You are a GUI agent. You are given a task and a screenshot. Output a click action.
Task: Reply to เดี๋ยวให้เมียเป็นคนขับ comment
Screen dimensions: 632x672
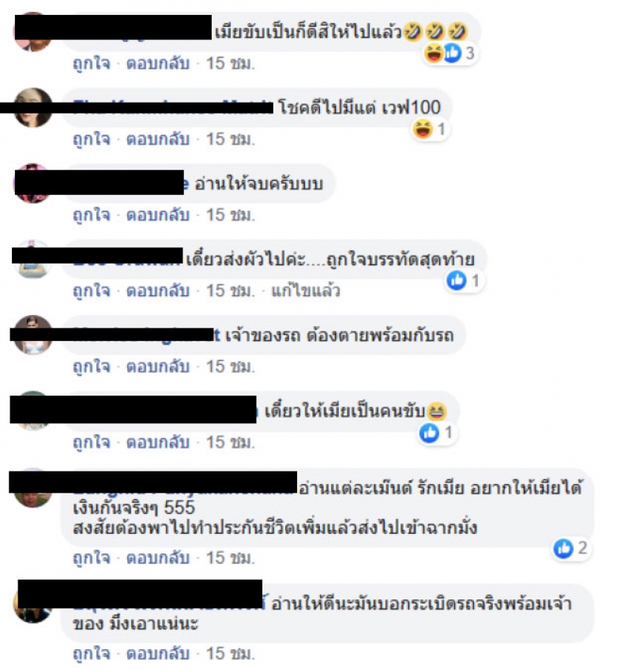pos(158,443)
